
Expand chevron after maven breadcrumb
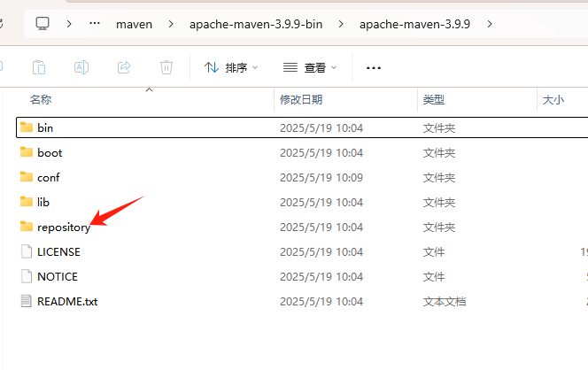[x=171, y=24]
